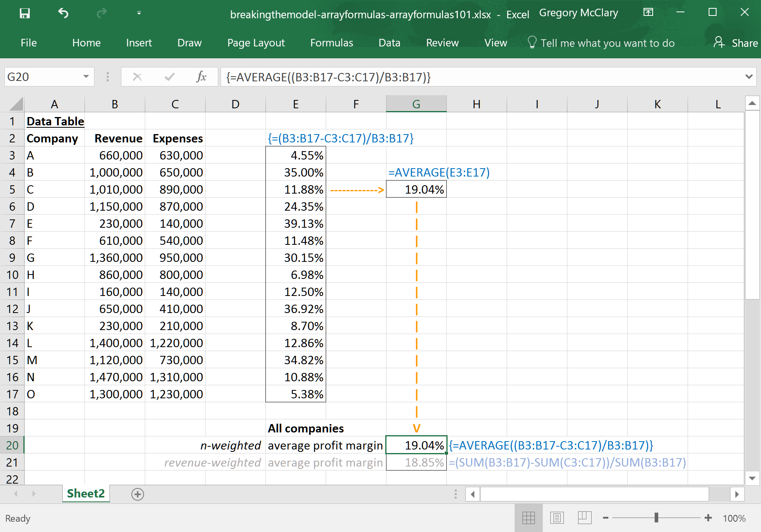Toggle Normal view in the status bar
Viewport: 761px width, 532px height.
point(529,518)
